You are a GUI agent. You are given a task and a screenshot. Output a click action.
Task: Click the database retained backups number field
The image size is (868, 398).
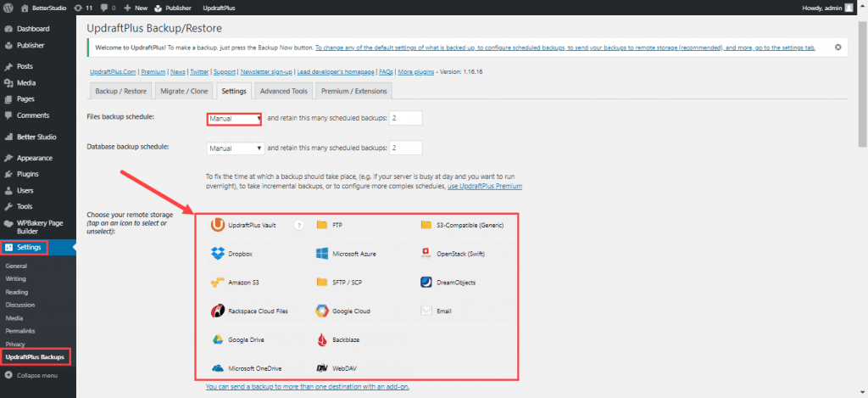(x=406, y=148)
